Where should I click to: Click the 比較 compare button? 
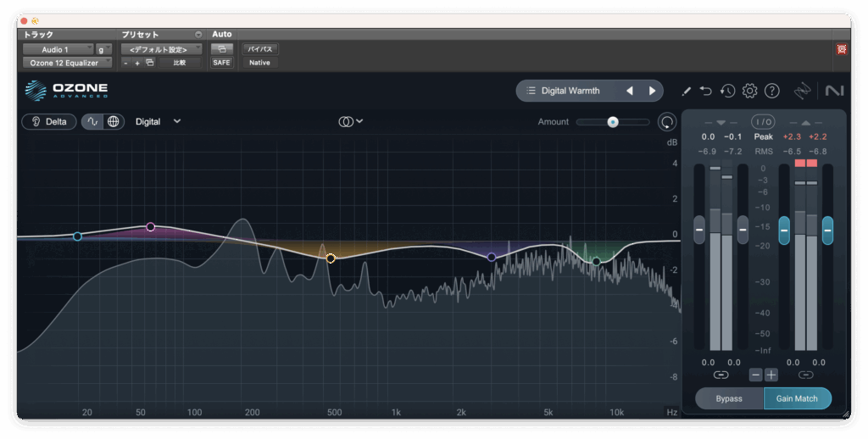[180, 63]
